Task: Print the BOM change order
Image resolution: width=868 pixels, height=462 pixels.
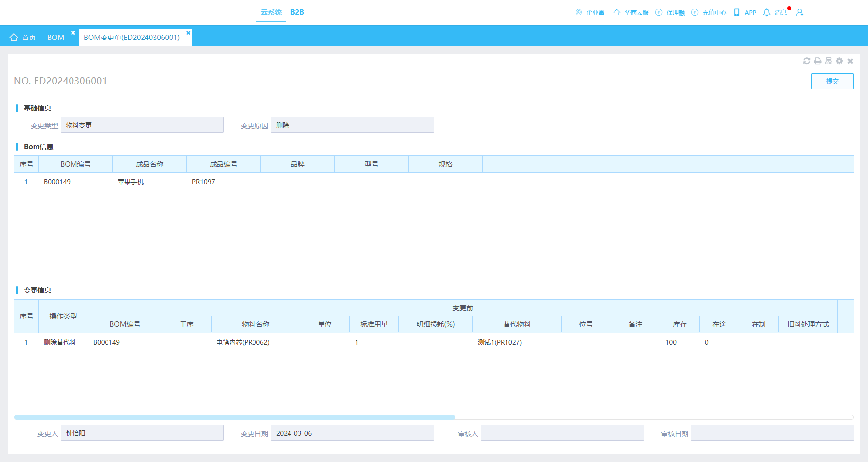Action: click(x=818, y=61)
